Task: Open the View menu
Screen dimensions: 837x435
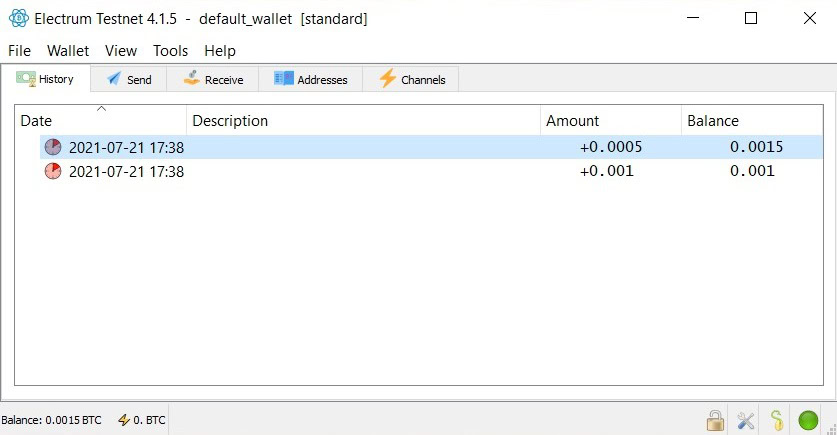Action: (121, 51)
